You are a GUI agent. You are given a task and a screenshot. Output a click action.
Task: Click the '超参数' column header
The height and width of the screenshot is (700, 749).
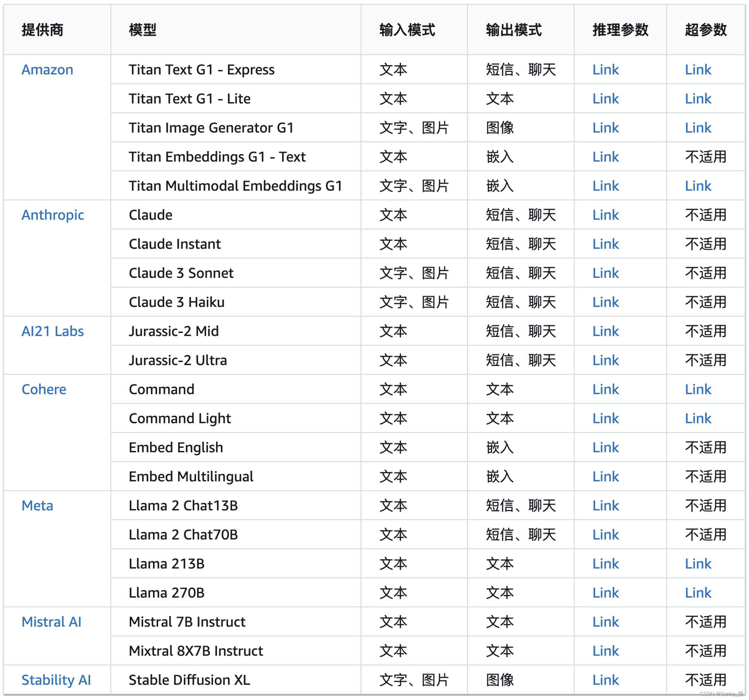tap(706, 30)
